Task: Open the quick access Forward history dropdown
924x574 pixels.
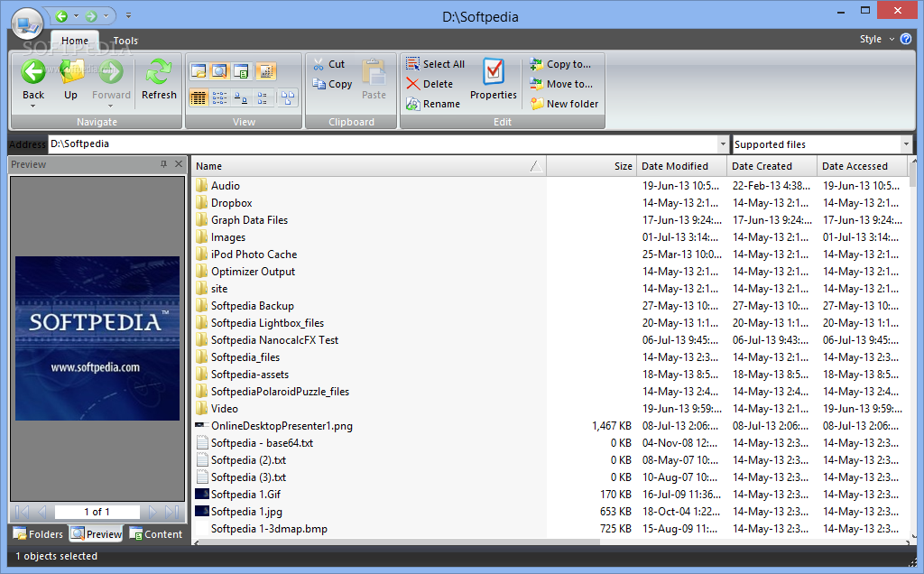Action: click(106, 16)
